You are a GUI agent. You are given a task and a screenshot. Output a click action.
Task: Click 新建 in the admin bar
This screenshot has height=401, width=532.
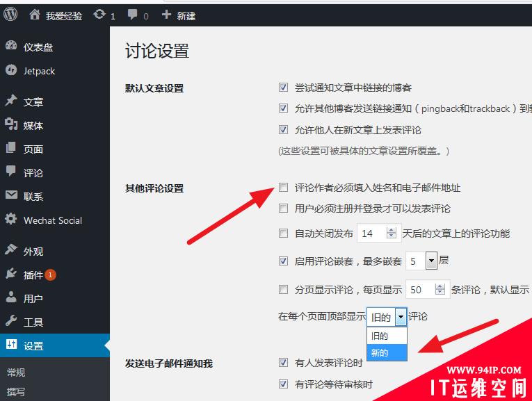tap(186, 15)
